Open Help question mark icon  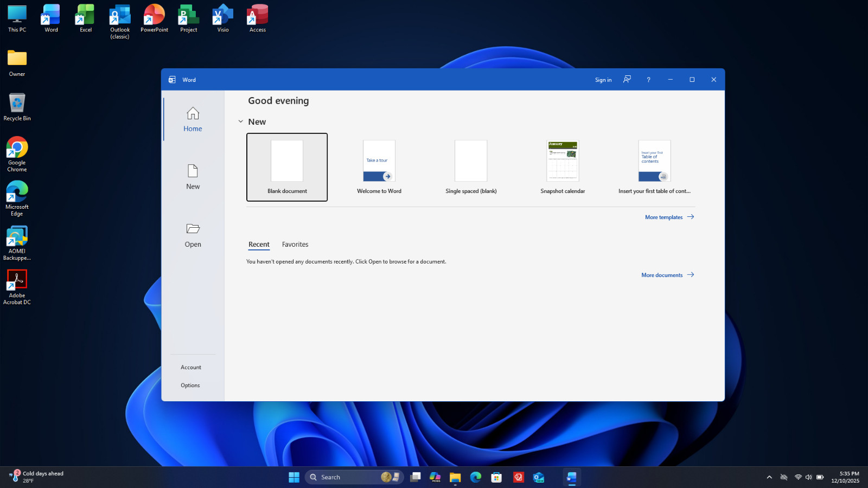(x=648, y=79)
